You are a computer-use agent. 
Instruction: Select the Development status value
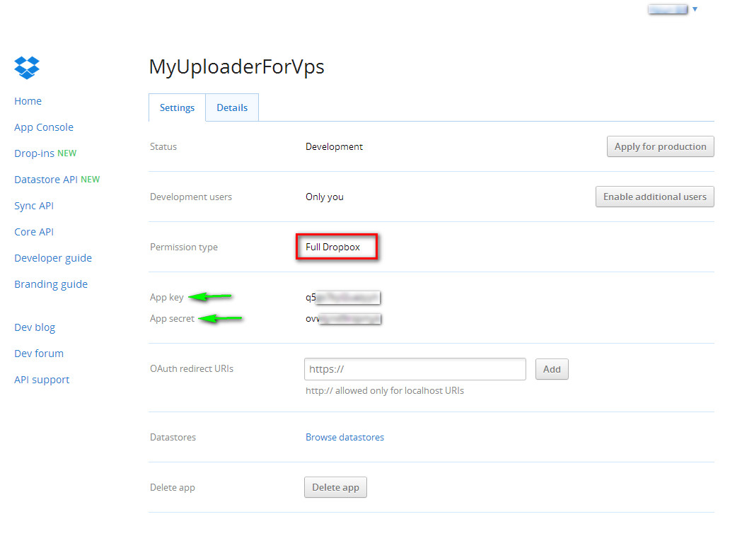(x=334, y=146)
